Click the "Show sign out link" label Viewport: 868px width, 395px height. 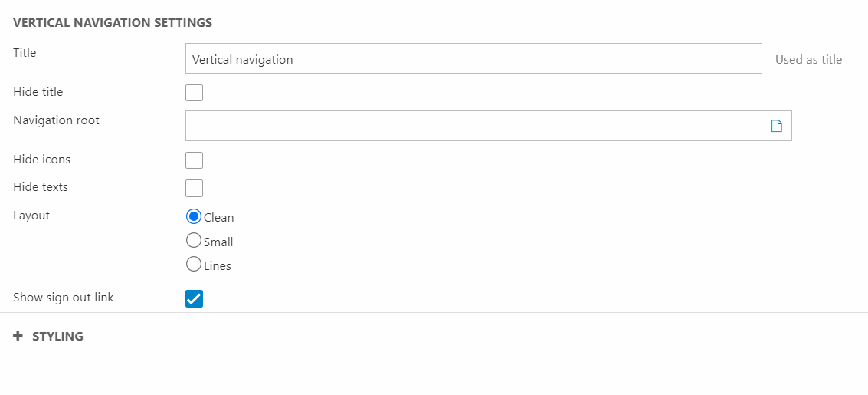coord(64,298)
